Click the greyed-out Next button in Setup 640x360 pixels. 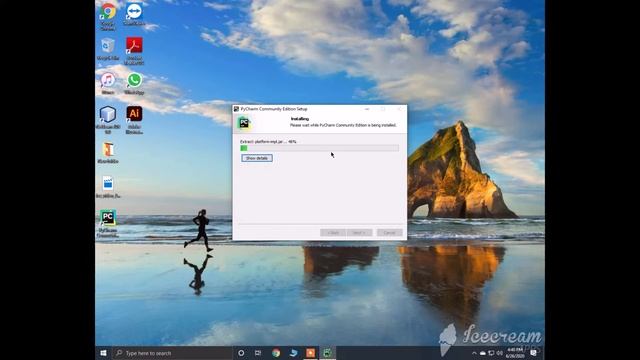359,233
